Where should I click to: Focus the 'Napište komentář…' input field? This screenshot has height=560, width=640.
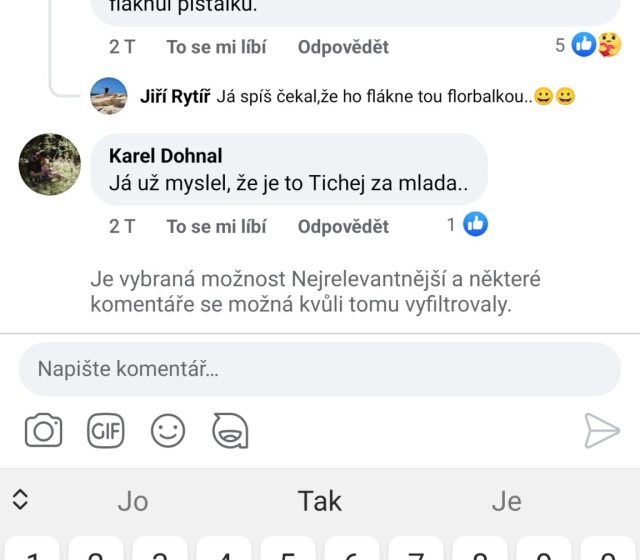(x=320, y=369)
